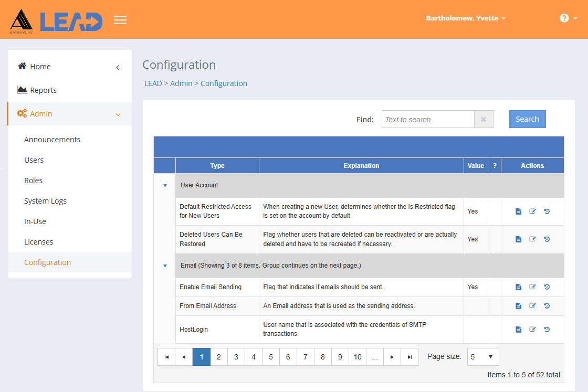588x392 pixels.
Task: Click edit icon for Deleted Users Can Be Restored
Action: [532, 239]
